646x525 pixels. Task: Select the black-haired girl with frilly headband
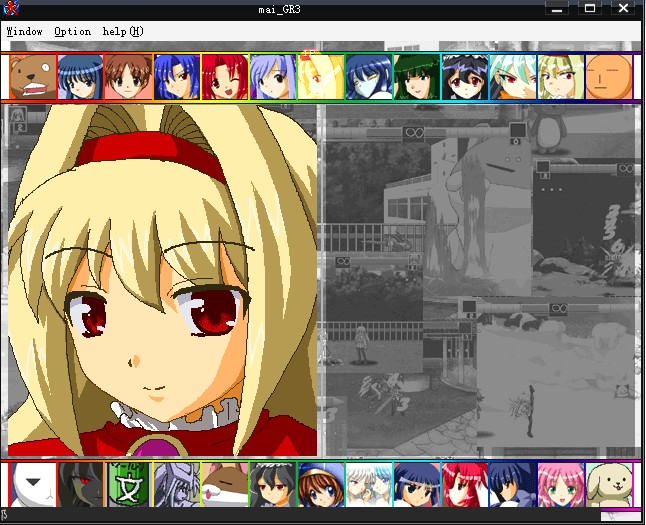(x=465, y=77)
